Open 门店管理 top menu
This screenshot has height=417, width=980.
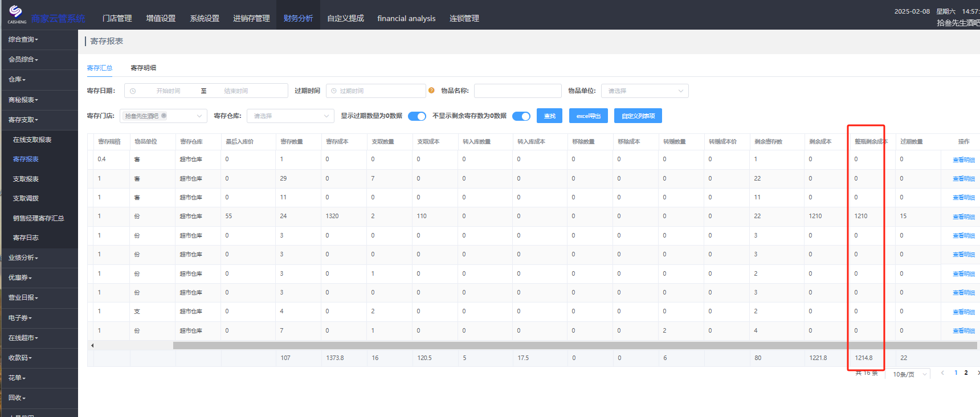(x=117, y=18)
